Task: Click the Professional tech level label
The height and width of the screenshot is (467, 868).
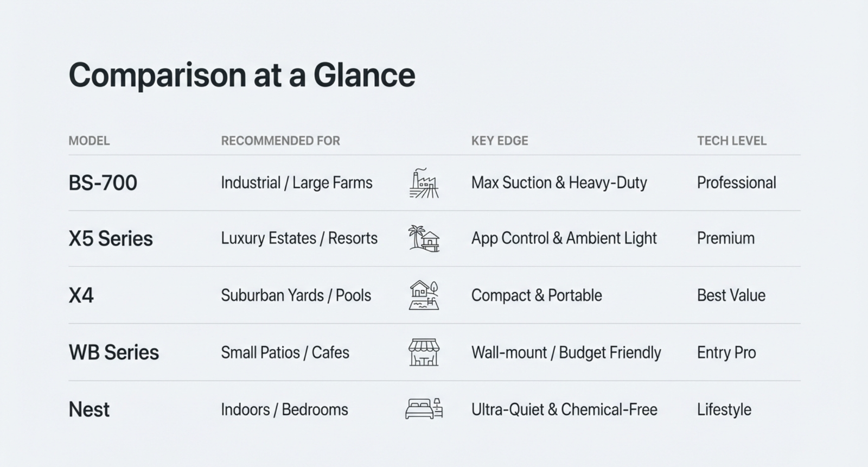Action: click(736, 183)
